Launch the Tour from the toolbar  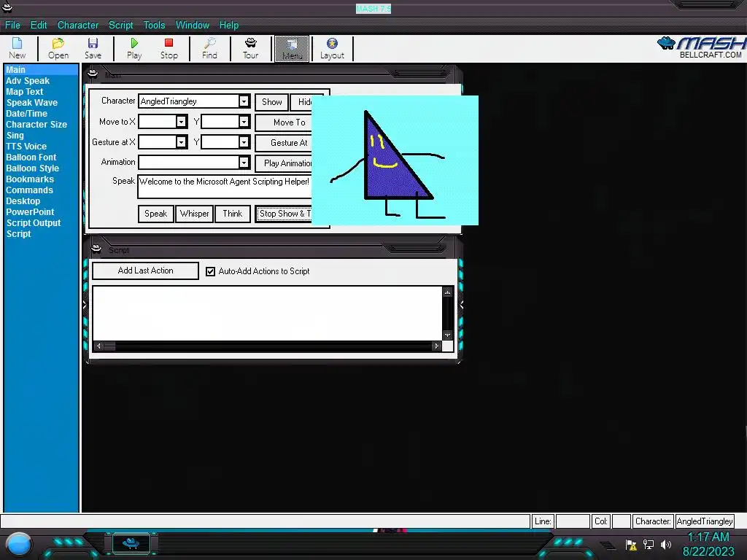[x=251, y=49]
